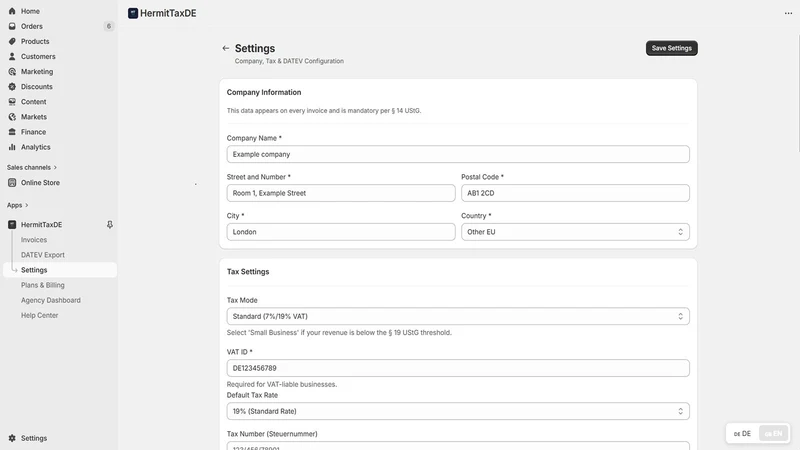Click the Orders count badge 6
Image resolution: width=800 pixels, height=450 pixels.
point(109,26)
